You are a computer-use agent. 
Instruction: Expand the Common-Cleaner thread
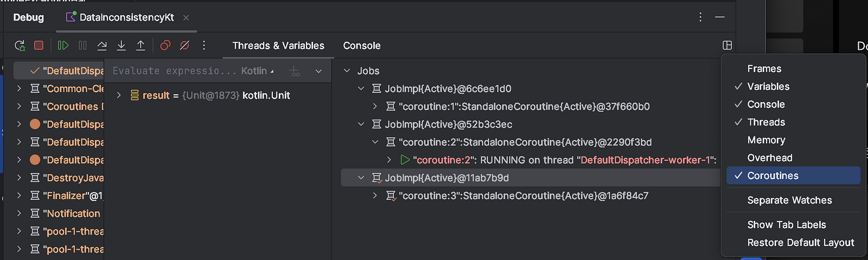pos(19,89)
